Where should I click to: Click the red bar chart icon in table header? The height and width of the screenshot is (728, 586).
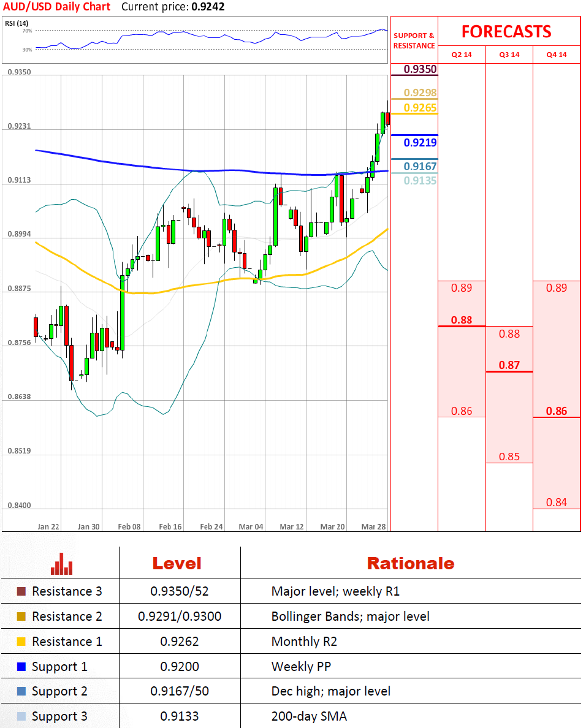tap(62, 564)
